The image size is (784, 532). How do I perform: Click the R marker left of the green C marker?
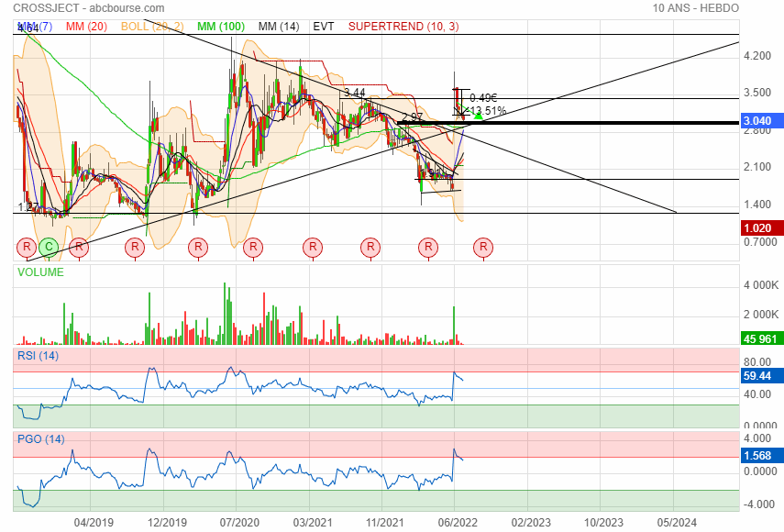27,247
